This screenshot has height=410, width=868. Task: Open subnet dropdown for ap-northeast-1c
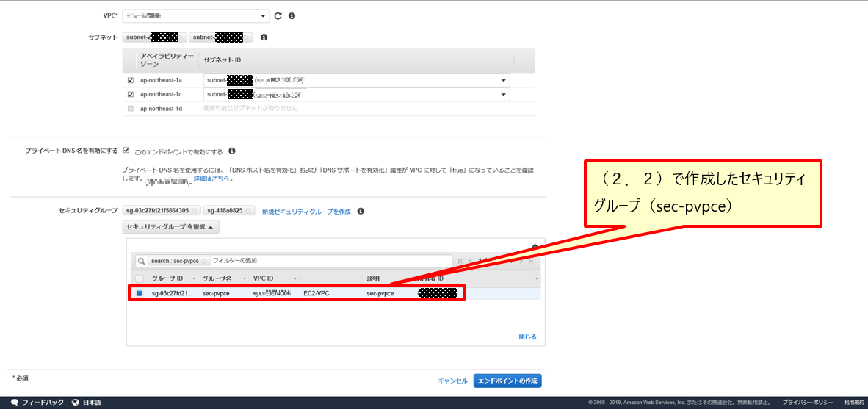tap(504, 94)
